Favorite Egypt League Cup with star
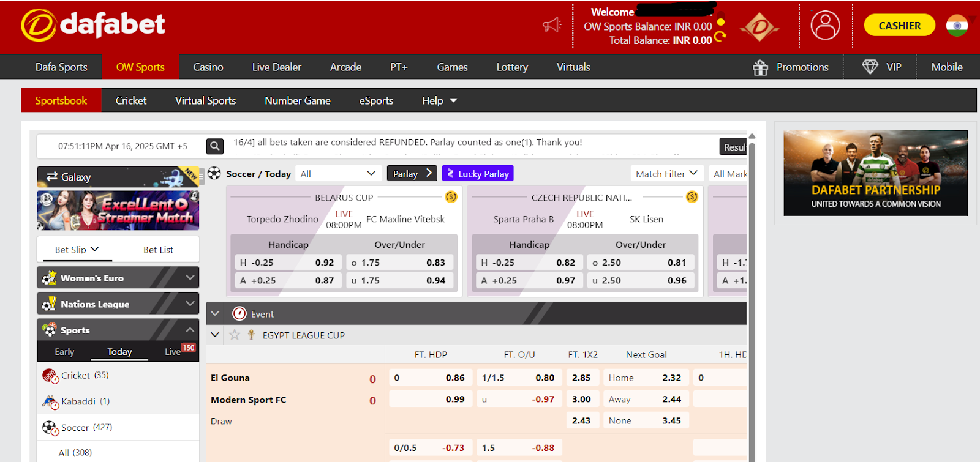Image resolution: width=980 pixels, height=462 pixels. point(235,335)
